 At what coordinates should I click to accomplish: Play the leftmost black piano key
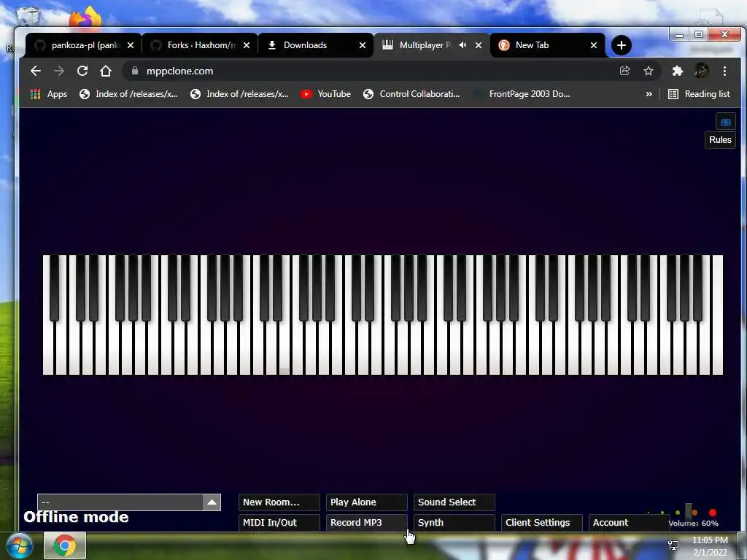coord(54,288)
